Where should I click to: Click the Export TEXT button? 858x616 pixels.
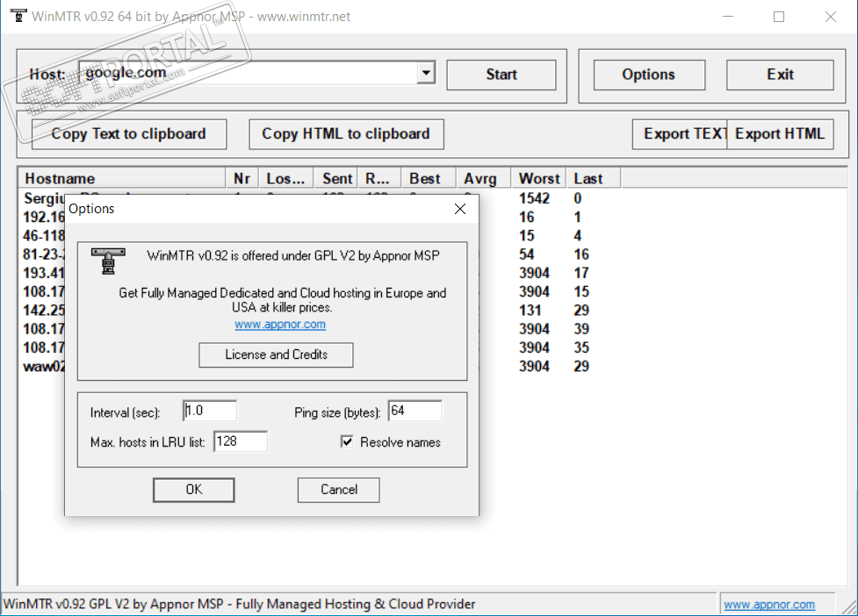click(680, 134)
